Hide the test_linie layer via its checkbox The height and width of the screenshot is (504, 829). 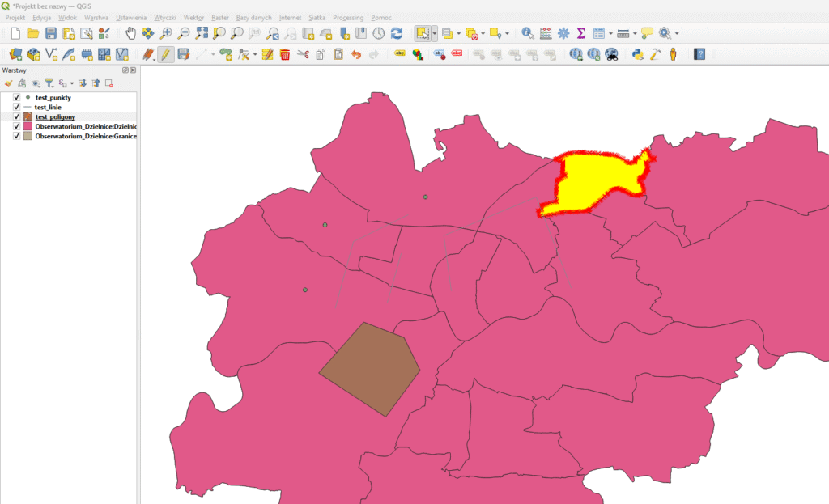click(x=16, y=107)
